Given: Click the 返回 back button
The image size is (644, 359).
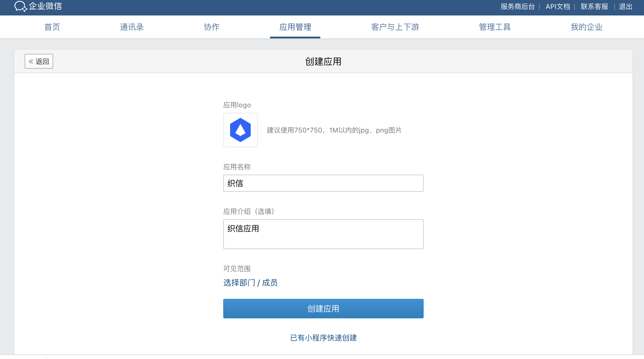Looking at the screenshot, I should pyautogui.click(x=39, y=61).
